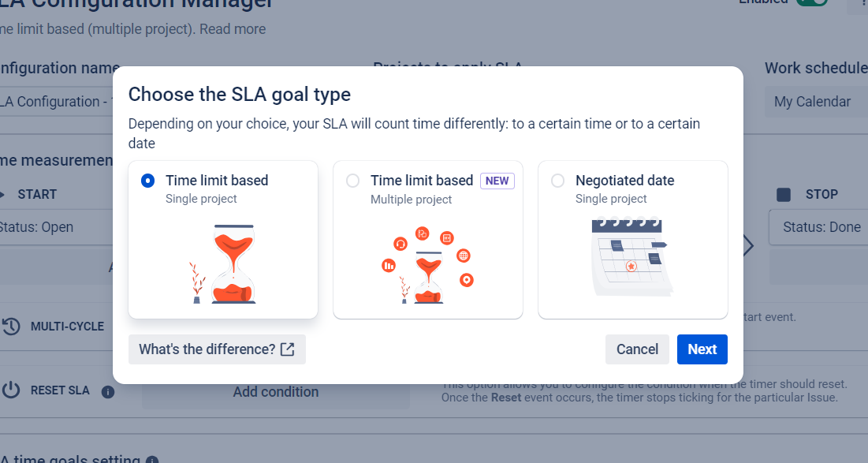This screenshot has width=868, height=463.
Task: Select Time limit based single project radio
Action: click(147, 181)
